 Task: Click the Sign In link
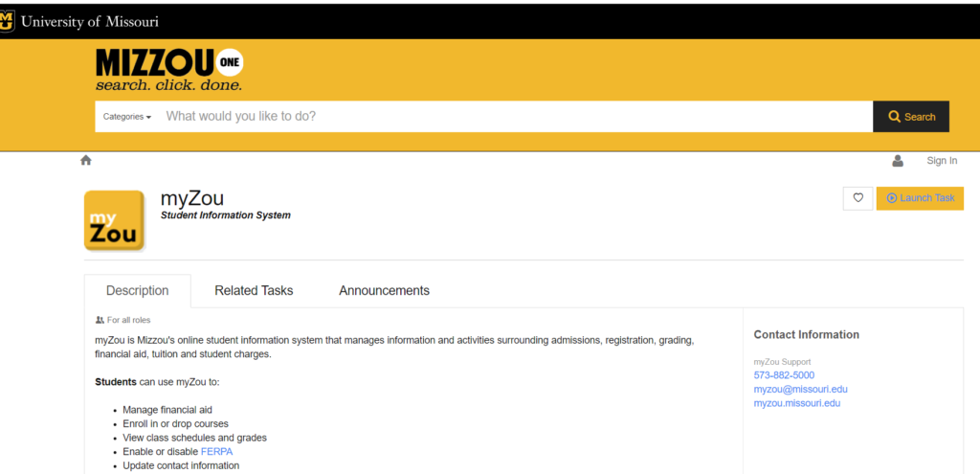click(942, 161)
